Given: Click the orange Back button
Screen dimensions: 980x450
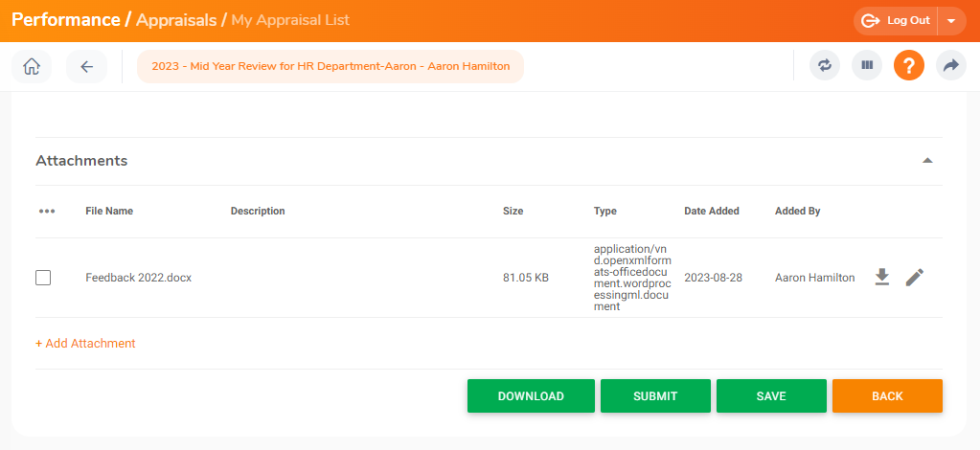Looking at the screenshot, I should tap(886, 396).
